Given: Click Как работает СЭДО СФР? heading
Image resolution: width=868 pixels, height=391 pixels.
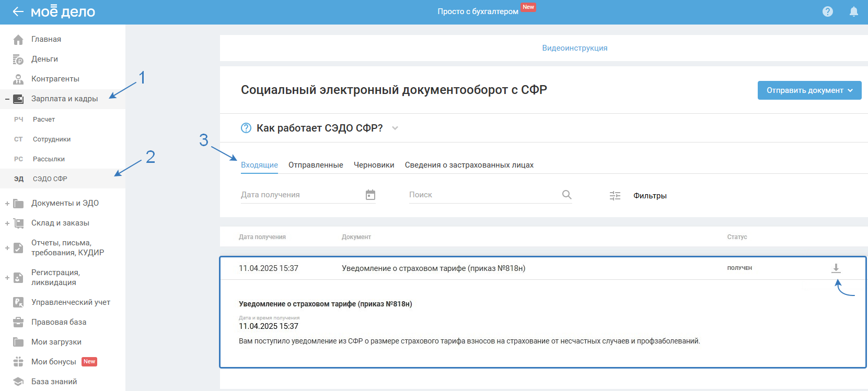Looking at the screenshot, I should 320,128.
